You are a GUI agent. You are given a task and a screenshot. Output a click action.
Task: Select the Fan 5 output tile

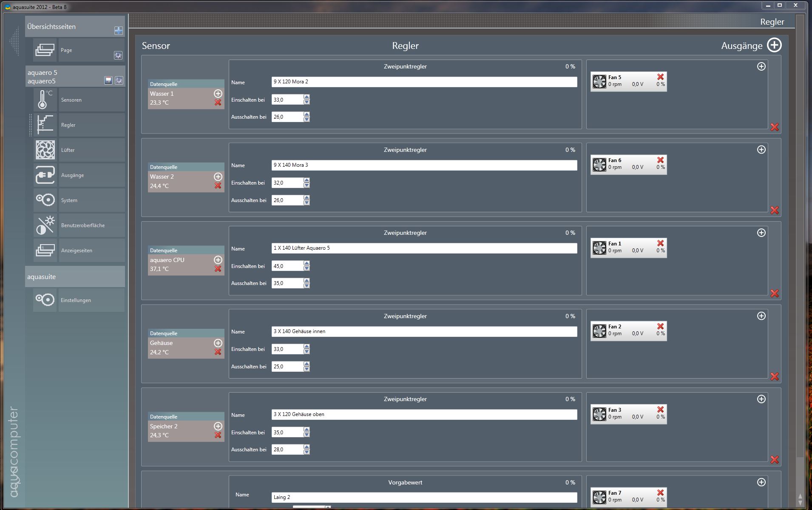pyautogui.click(x=628, y=81)
